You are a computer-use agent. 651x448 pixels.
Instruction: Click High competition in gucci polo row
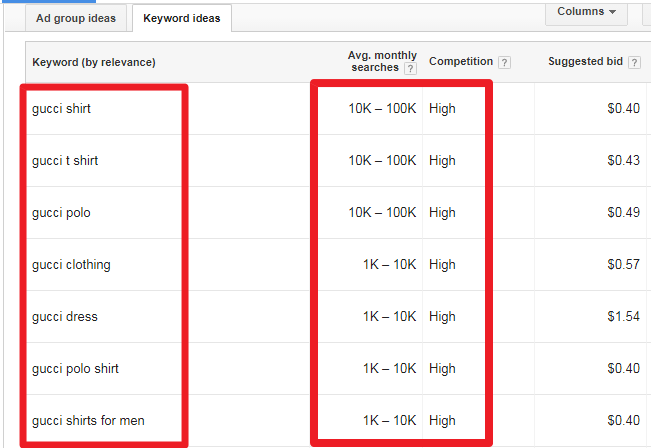pos(442,213)
